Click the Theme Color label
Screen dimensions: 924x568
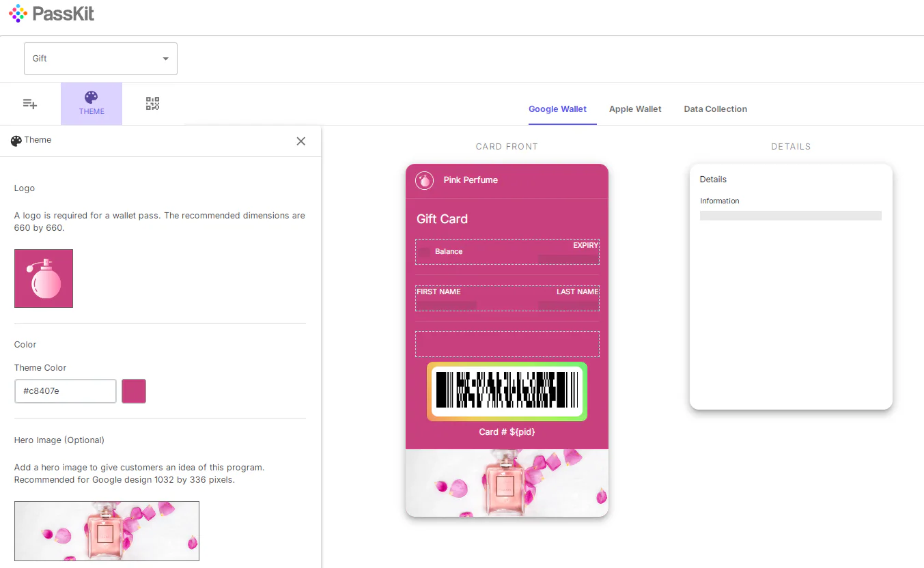(40, 368)
